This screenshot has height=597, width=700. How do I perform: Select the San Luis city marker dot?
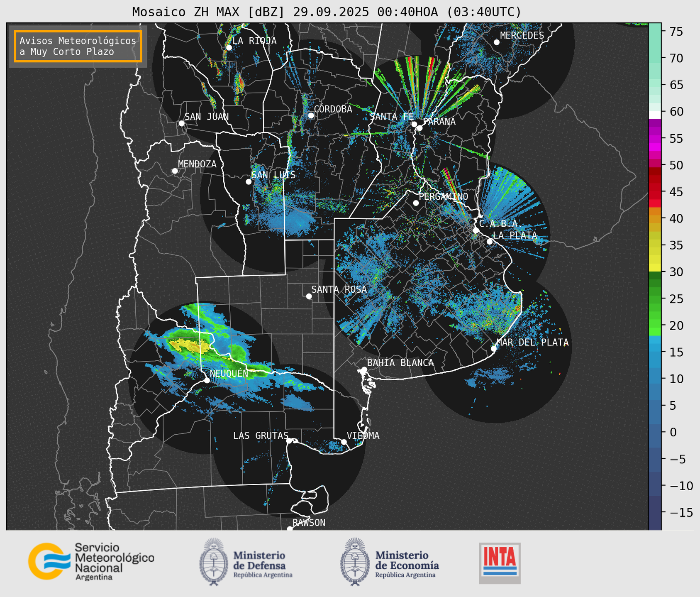click(249, 182)
